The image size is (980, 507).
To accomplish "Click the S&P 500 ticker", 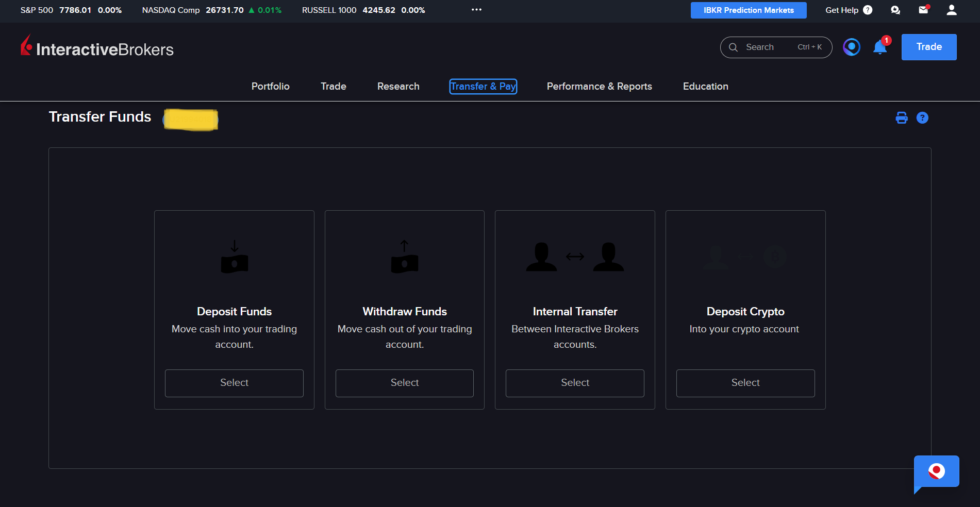I will pyautogui.click(x=71, y=10).
